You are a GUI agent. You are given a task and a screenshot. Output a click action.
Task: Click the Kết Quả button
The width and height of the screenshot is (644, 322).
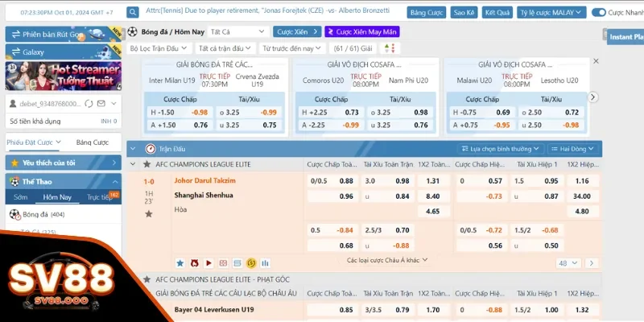(x=497, y=13)
